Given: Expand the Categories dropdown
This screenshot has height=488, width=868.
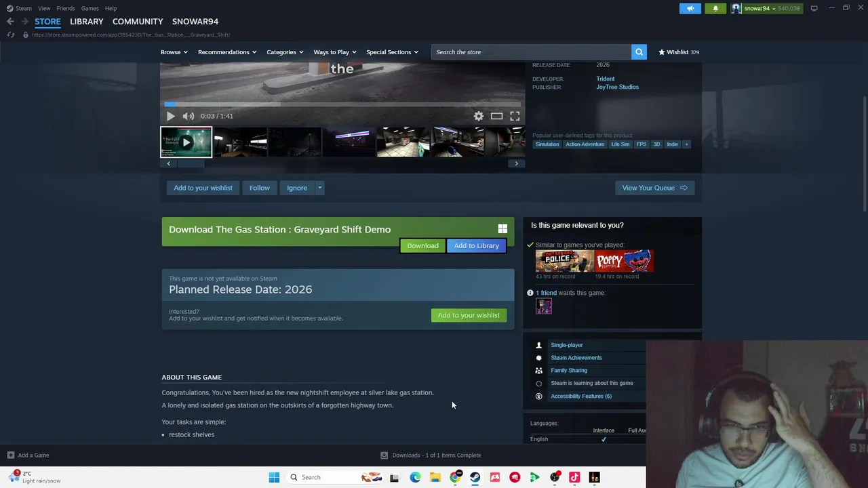Looking at the screenshot, I should click(x=285, y=52).
